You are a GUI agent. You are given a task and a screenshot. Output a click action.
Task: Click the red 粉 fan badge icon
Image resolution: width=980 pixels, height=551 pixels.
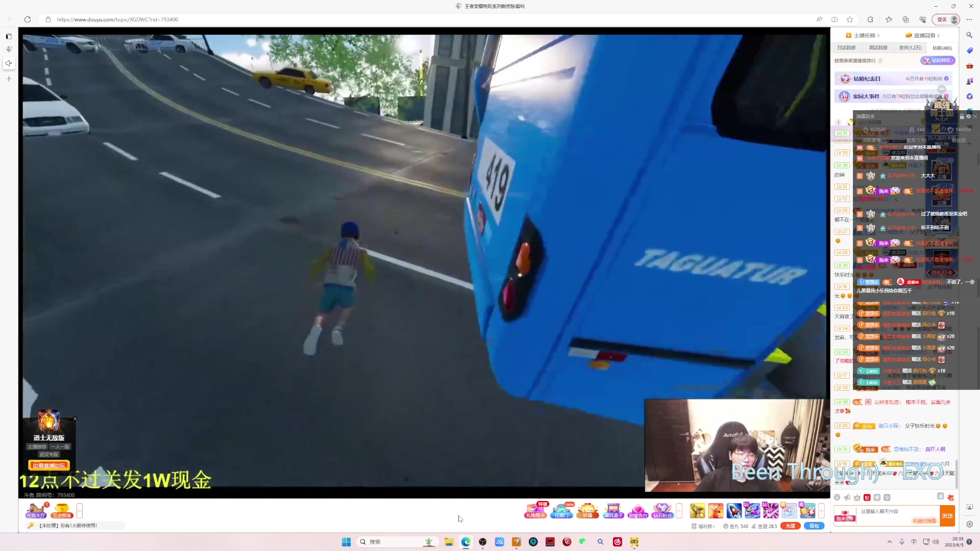(867, 497)
